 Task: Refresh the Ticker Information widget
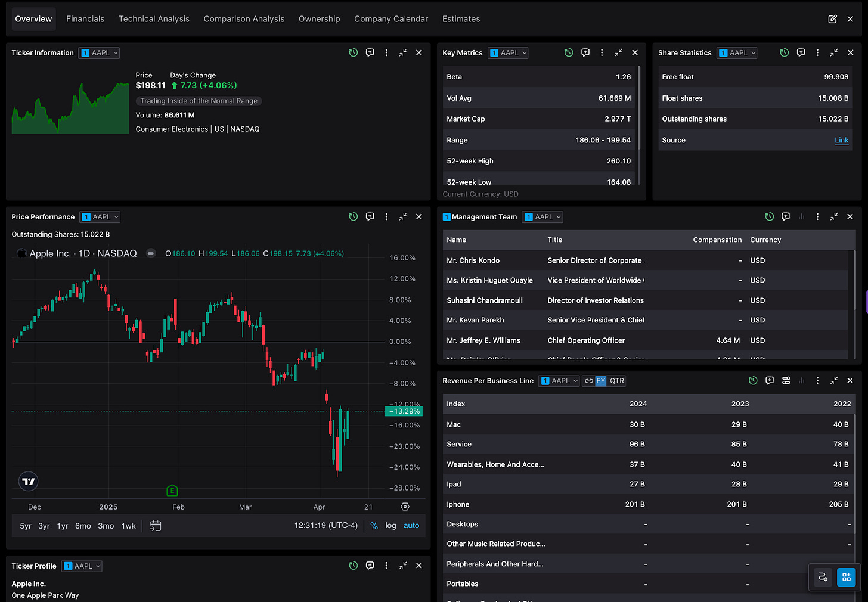point(354,52)
